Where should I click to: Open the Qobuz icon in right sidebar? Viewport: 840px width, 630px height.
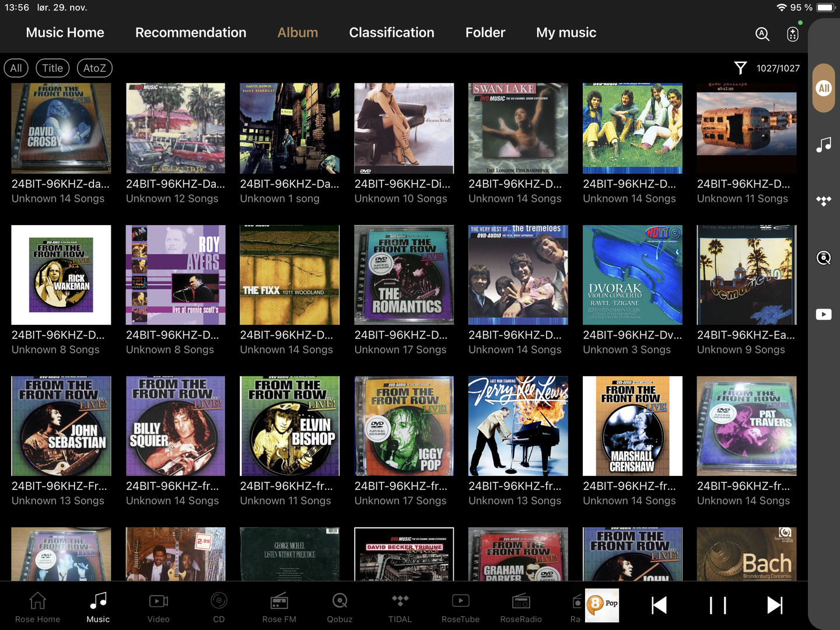click(x=823, y=258)
